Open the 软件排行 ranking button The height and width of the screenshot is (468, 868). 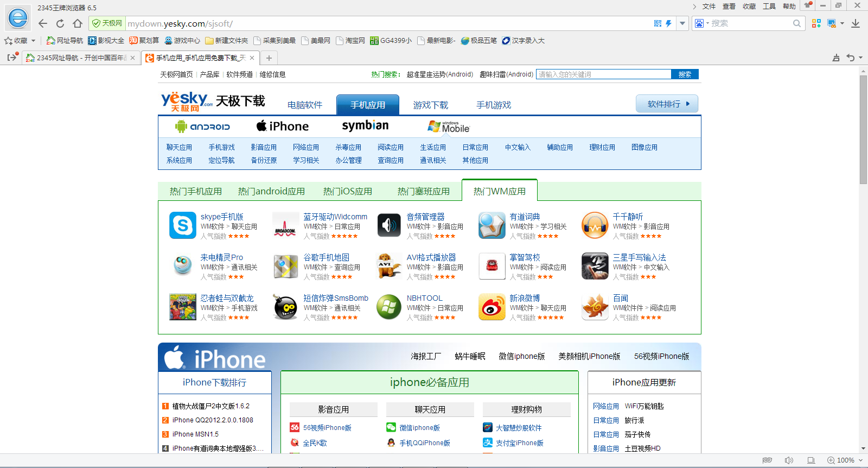click(x=667, y=104)
